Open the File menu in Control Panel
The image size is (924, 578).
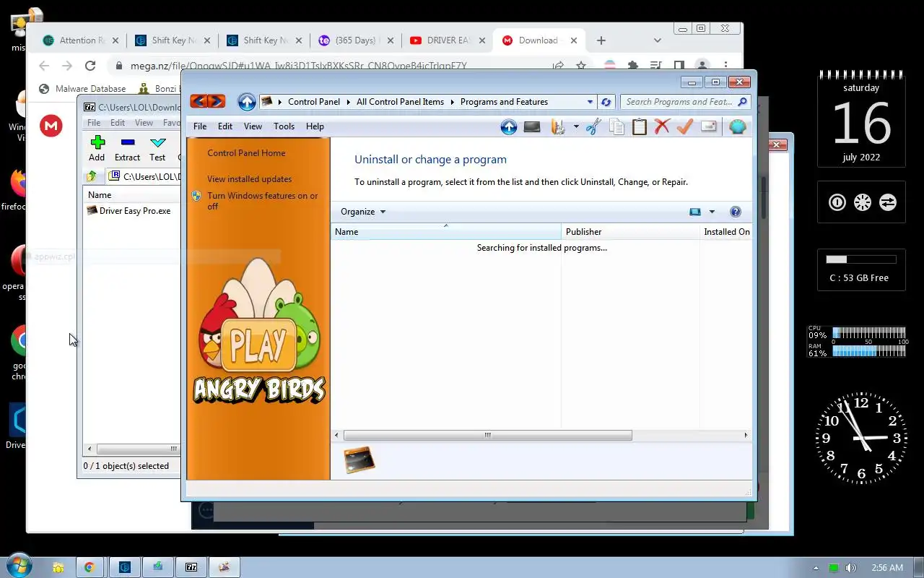(200, 126)
